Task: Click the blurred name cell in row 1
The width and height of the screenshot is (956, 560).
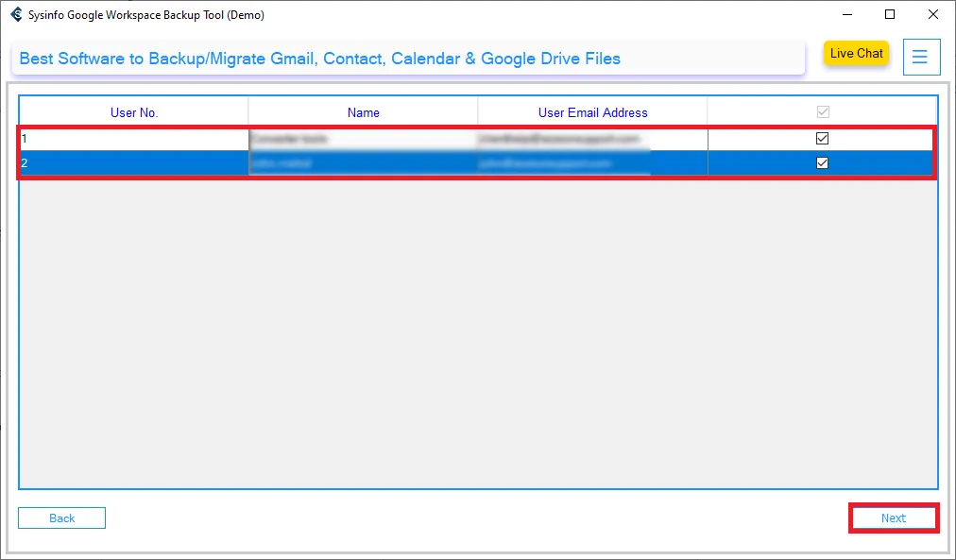Action: click(364, 138)
